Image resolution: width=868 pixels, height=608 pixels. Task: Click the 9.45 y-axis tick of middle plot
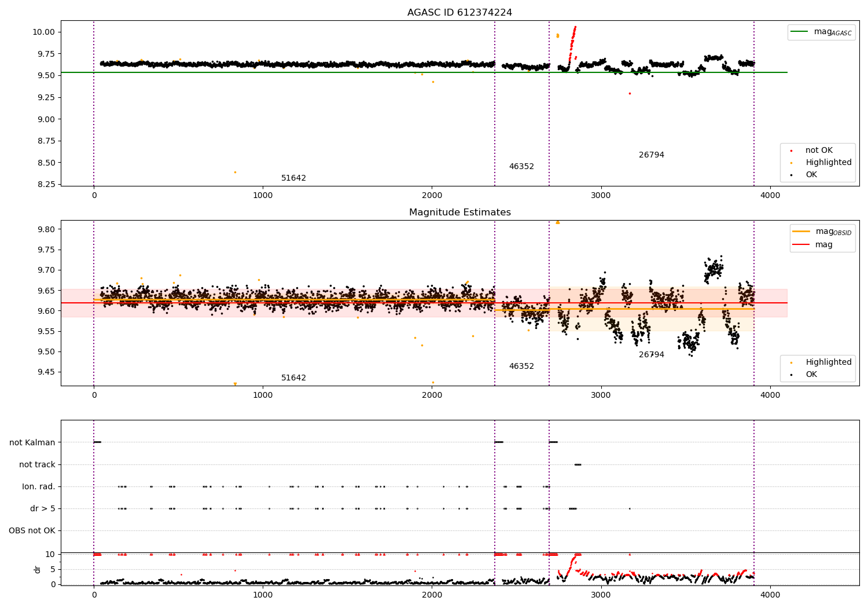coord(46,372)
